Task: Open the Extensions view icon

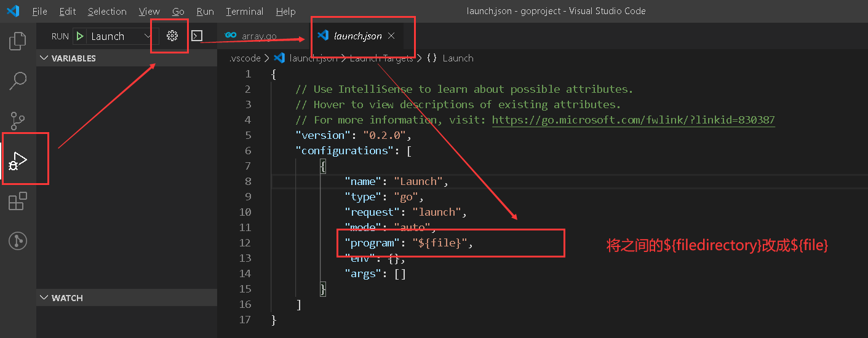Action: pyautogui.click(x=18, y=201)
